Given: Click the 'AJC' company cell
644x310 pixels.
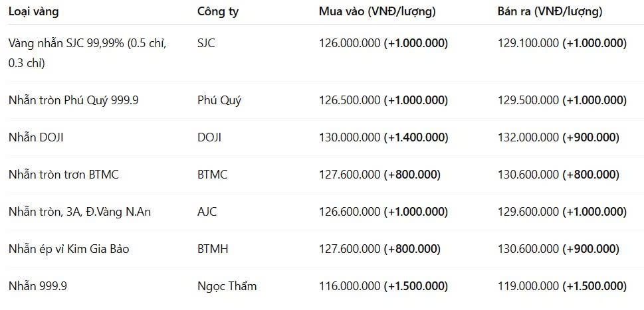Looking at the screenshot, I should pyautogui.click(x=207, y=212).
